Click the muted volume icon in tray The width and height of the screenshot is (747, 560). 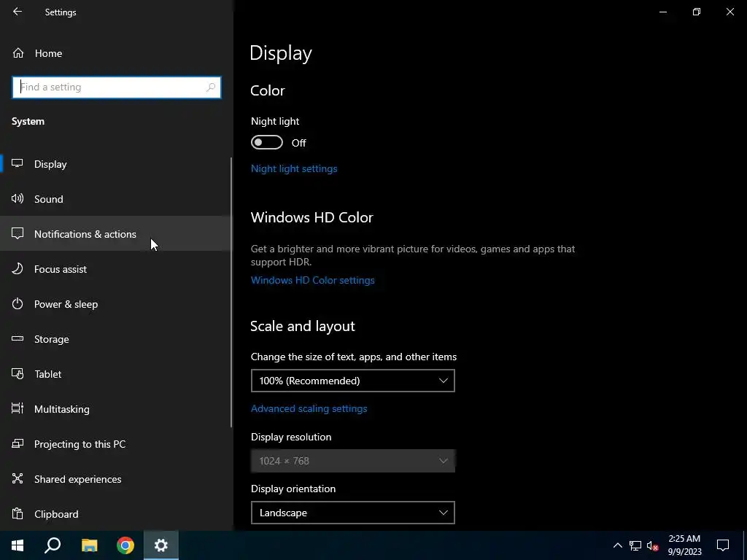click(x=652, y=545)
